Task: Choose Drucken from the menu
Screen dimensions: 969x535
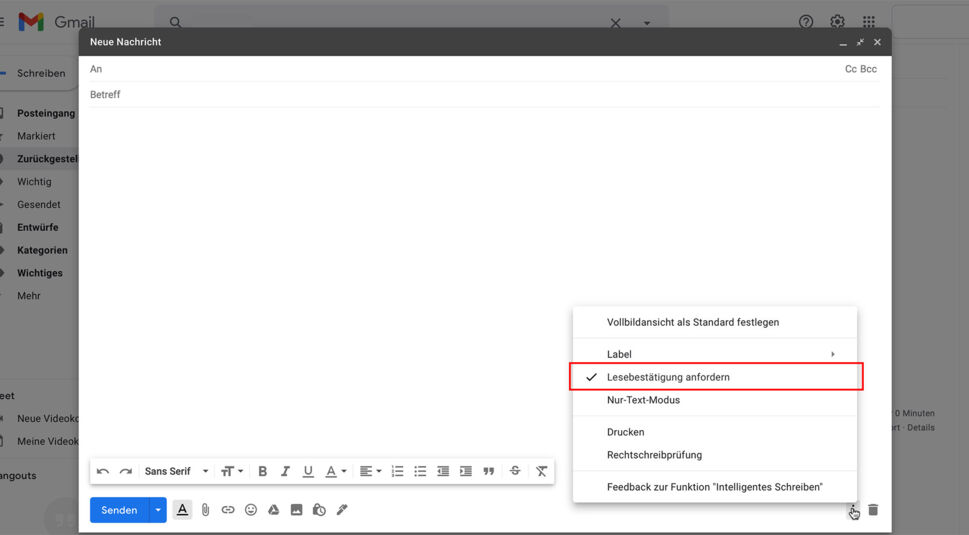Action: tap(715, 432)
